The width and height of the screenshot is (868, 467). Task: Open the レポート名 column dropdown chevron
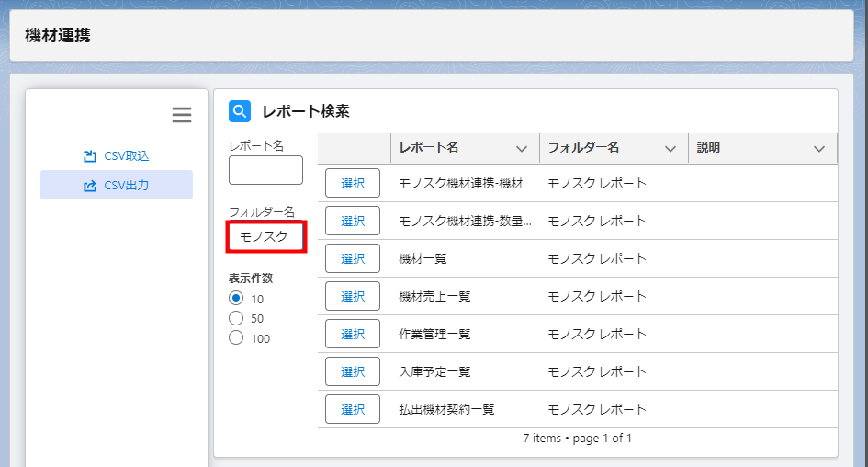tap(522, 148)
